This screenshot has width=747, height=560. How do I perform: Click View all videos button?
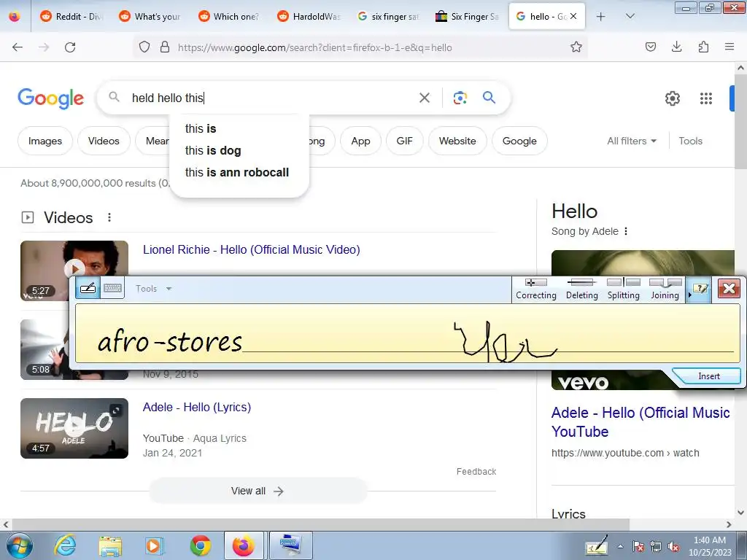258,491
